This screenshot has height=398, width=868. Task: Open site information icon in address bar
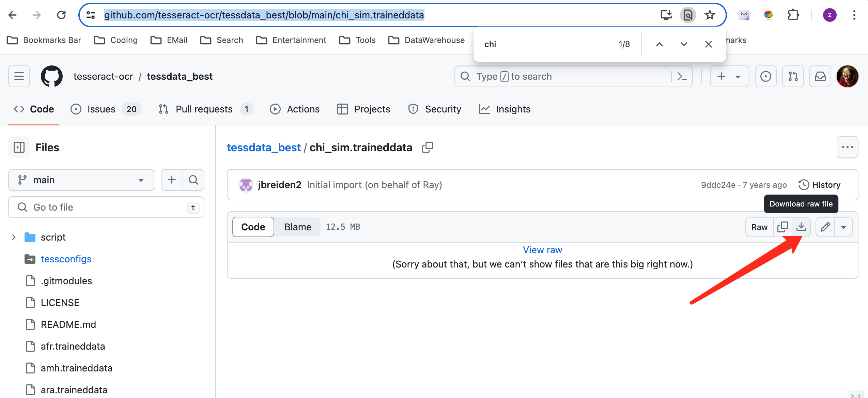click(x=91, y=15)
